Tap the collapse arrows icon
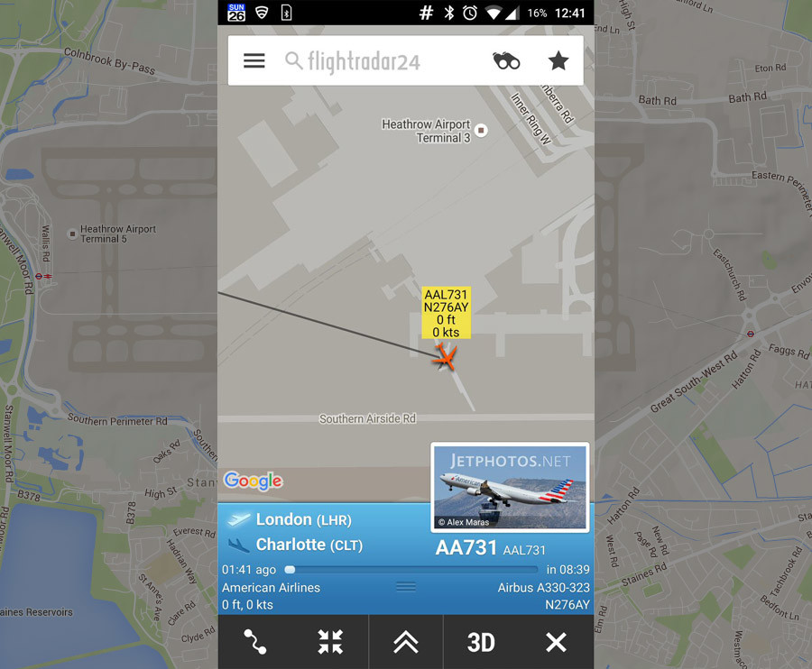 [330, 642]
